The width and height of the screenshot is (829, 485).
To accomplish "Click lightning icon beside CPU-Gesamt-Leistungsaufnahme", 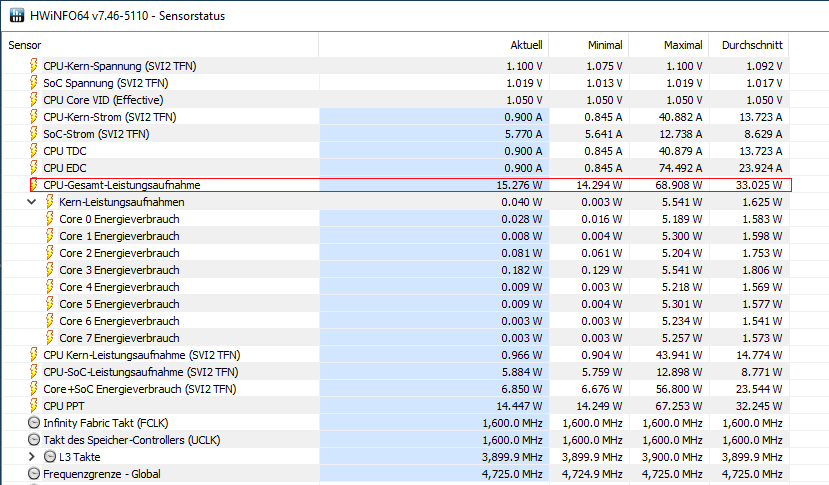I will [x=34, y=185].
